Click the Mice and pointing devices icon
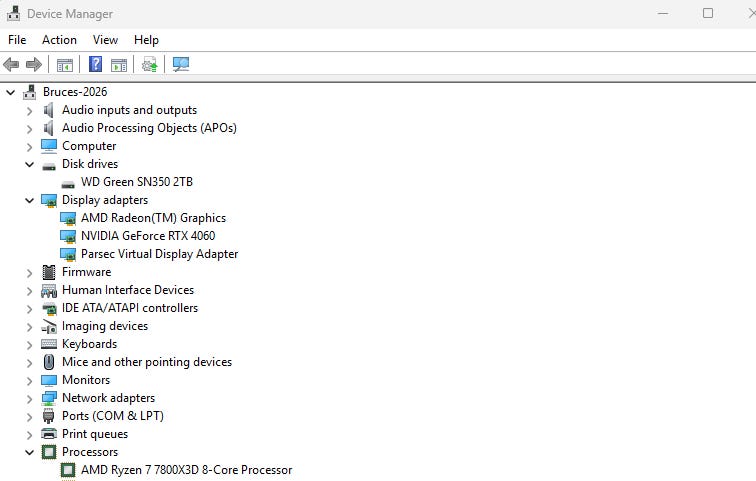This screenshot has height=481, width=756. pos(49,362)
